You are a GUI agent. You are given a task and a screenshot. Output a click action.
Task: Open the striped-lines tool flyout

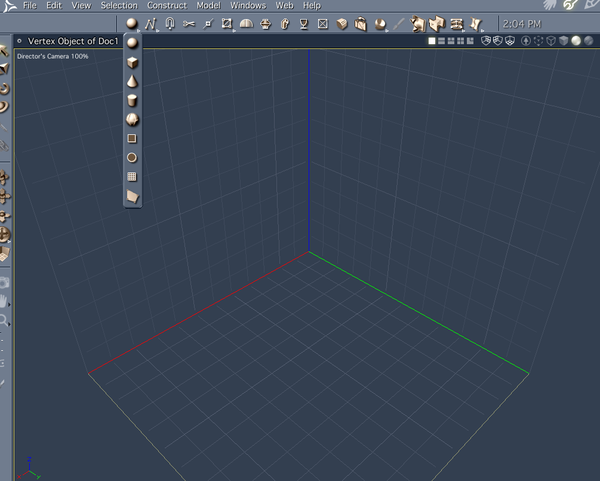457,24
